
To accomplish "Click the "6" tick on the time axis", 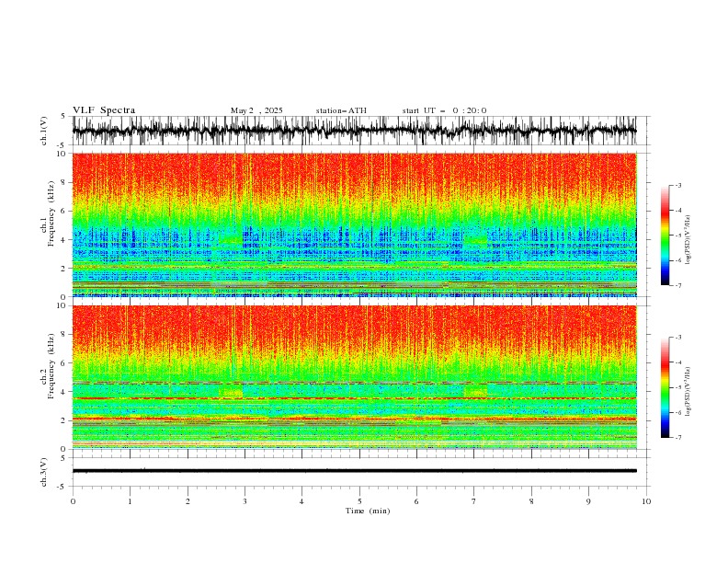I will tap(416, 501).
